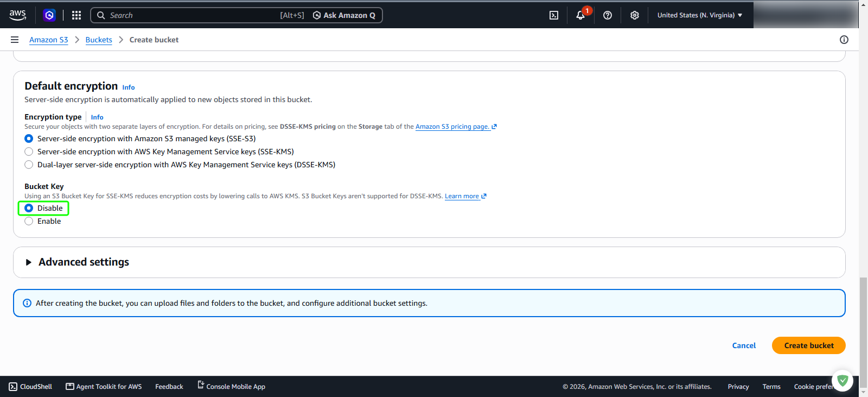Launch CloudShell from the top bar icon
This screenshot has height=397, width=868.
554,15
